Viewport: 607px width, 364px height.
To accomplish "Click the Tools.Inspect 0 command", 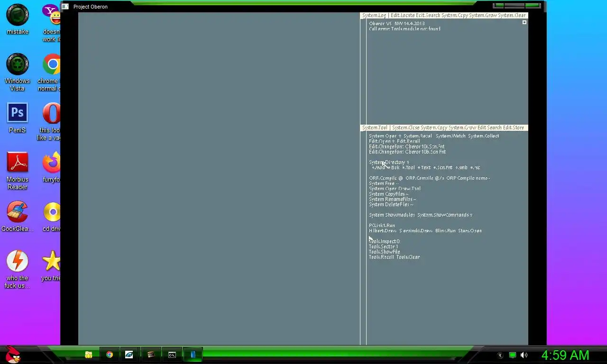I will [384, 241].
